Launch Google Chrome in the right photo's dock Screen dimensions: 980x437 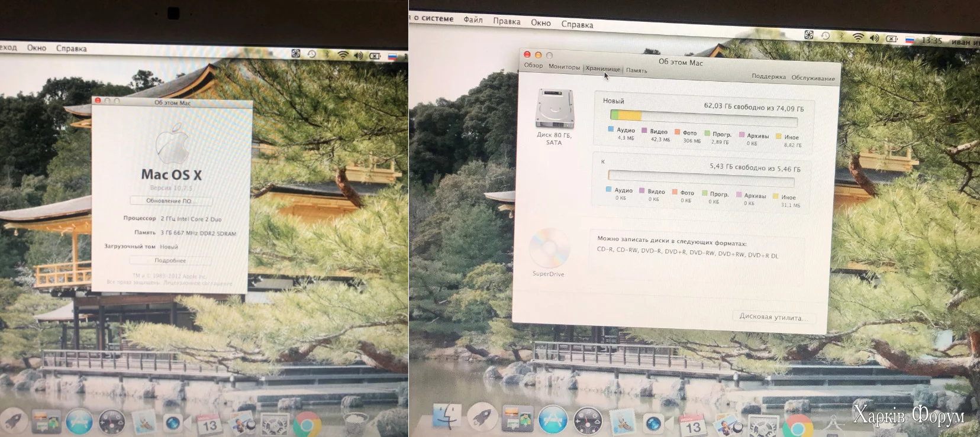click(798, 427)
